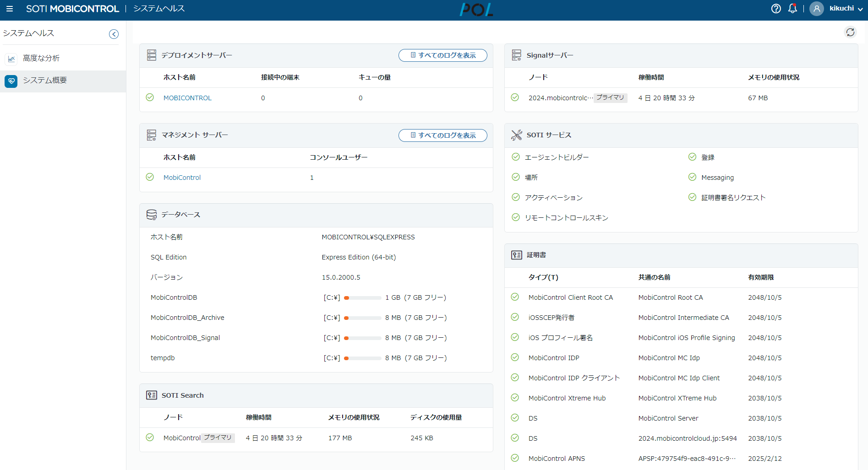Select the MobiControl iOS Profile Signing name
The width and height of the screenshot is (868, 470).
pyautogui.click(x=687, y=338)
